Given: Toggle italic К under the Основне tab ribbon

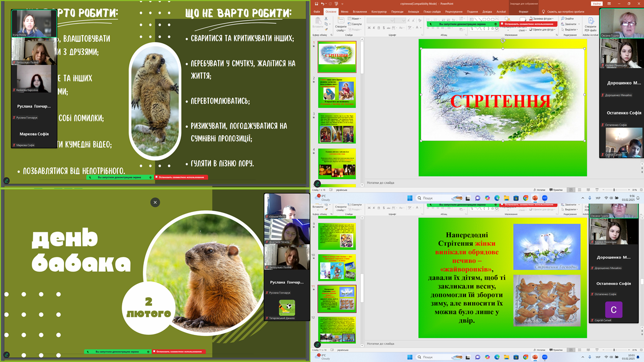Looking at the screenshot, I should point(373,28).
